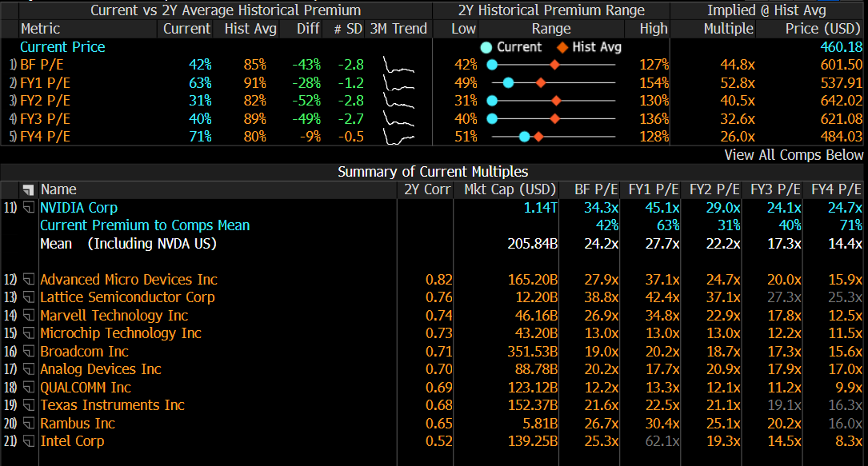Sort by FY4 P/E column header in comps table

coord(837,189)
